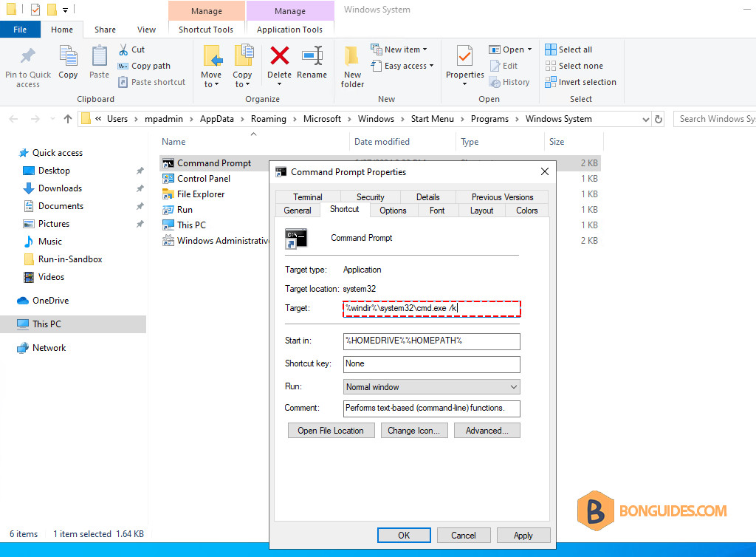The width and height of the screenshot is (756, 557).
Task: Open the Run window-mode dropdown
Action: [x=431, y=387]
